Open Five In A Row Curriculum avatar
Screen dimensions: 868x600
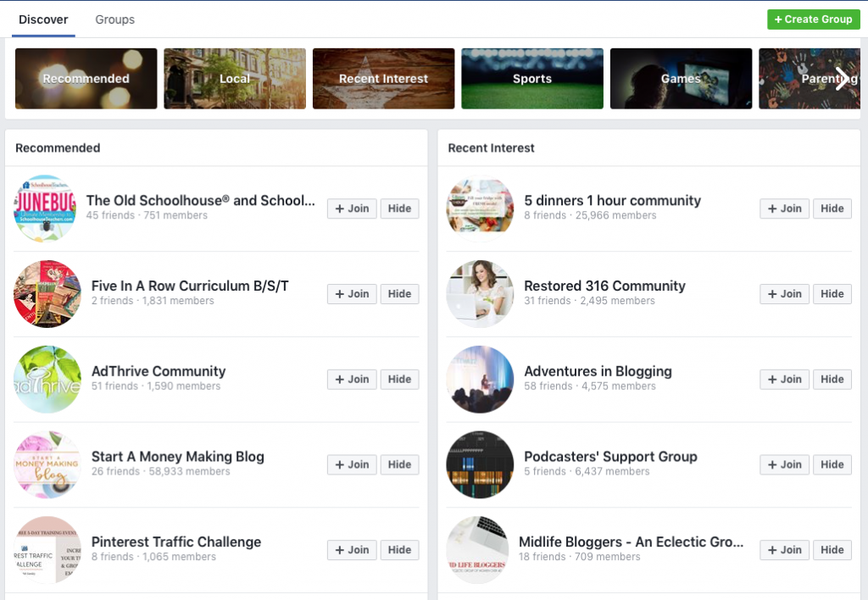point(47,294)
